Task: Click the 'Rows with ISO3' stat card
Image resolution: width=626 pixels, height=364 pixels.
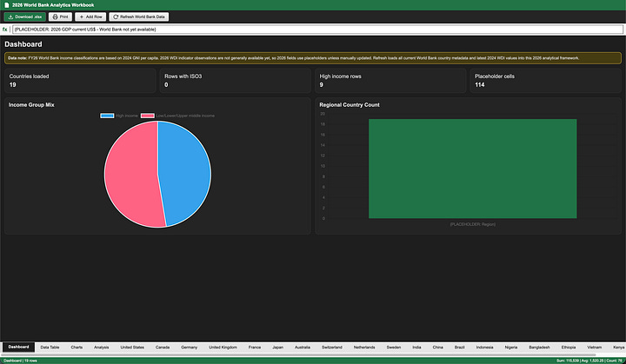Action: click(235, 81)
